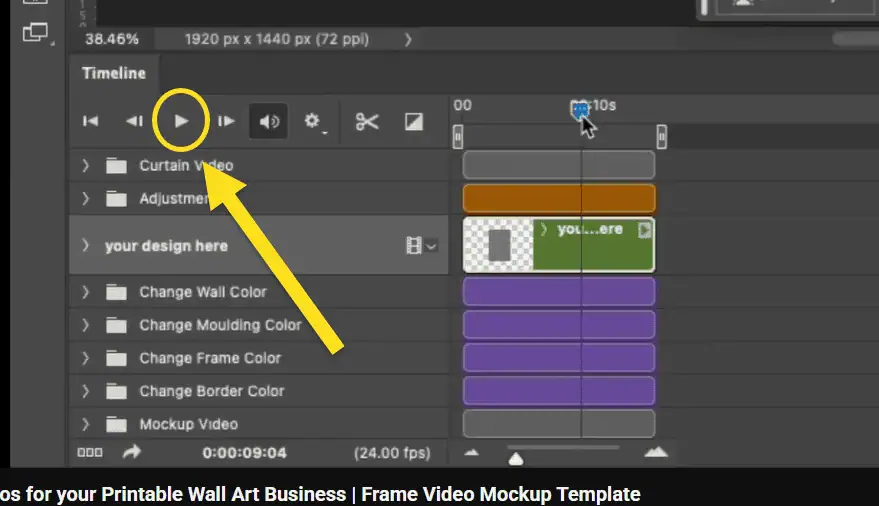This screenshot has width=879, height=506.
Task: Choose the transition fade icon
Action: point(414,121)
